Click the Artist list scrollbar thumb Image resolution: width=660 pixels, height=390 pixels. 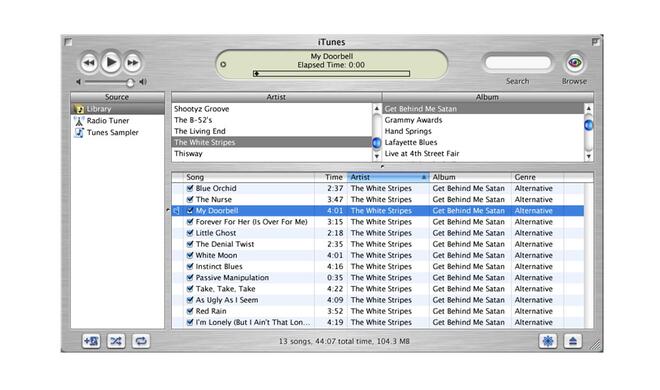(x=377, y=143)
